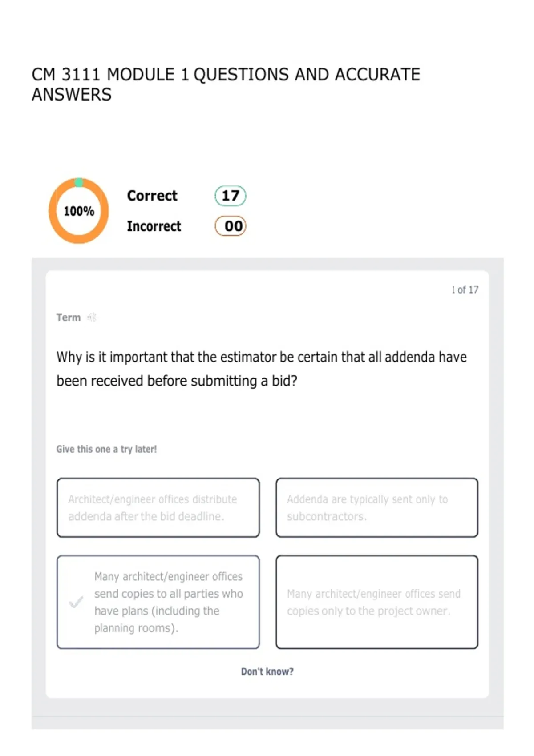534x756 pixels.
Task: Choose answer 'send copies to all parties who have plans'
Action: pos(158,602)
